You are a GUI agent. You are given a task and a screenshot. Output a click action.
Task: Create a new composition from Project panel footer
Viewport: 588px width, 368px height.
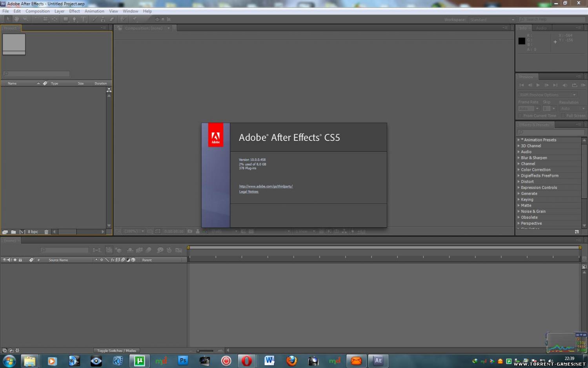tap(22, 232)
